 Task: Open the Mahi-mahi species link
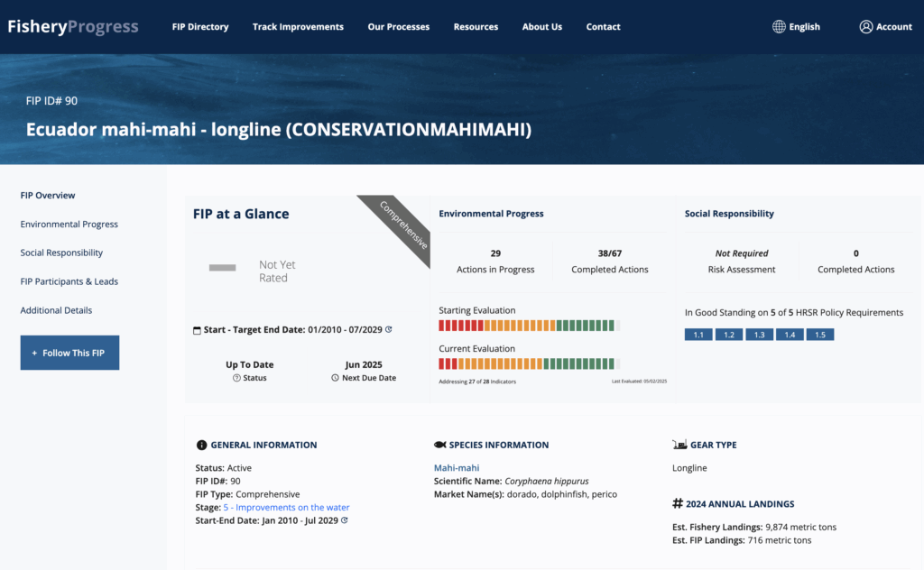(x=457, y=468)
